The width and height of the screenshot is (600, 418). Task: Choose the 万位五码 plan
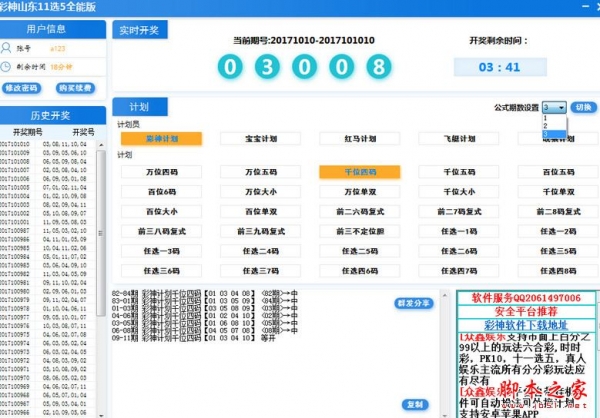pos(261,172)
